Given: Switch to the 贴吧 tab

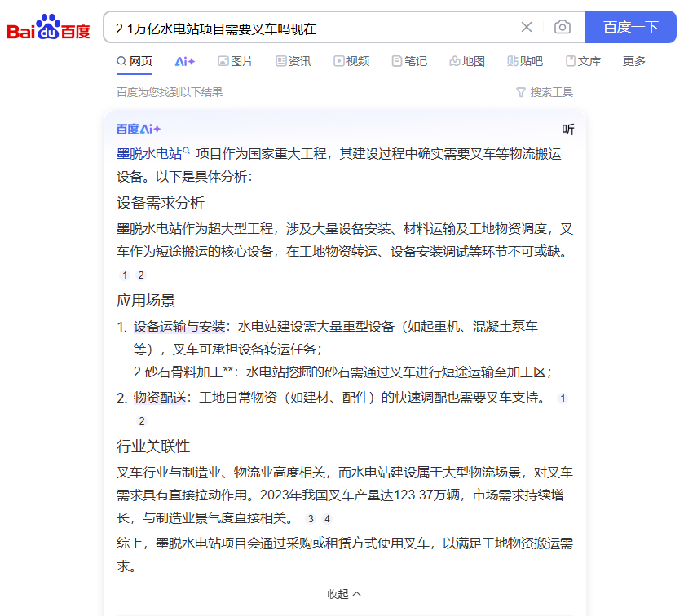Looking at the screenshot, I should (x=525, y=61).
